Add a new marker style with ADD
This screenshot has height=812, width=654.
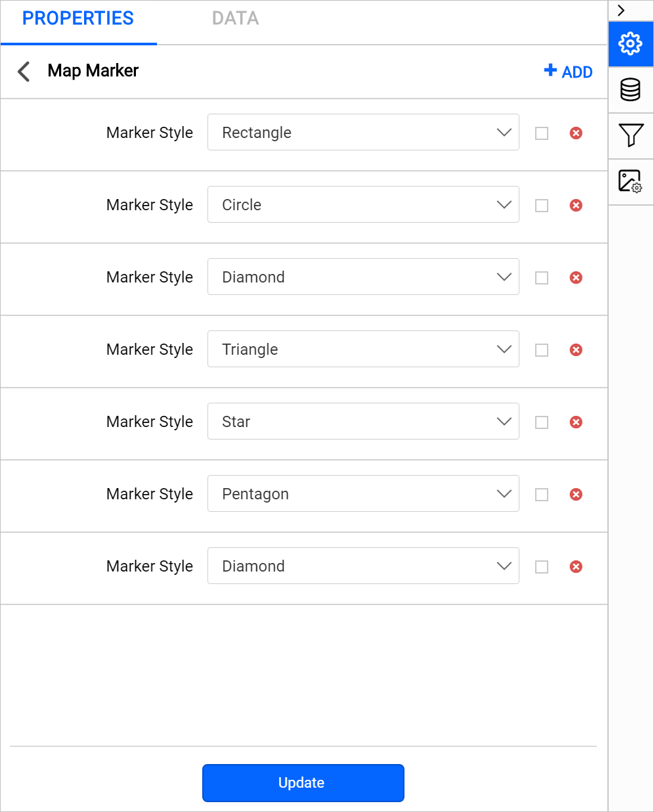[x=567, y=72]
